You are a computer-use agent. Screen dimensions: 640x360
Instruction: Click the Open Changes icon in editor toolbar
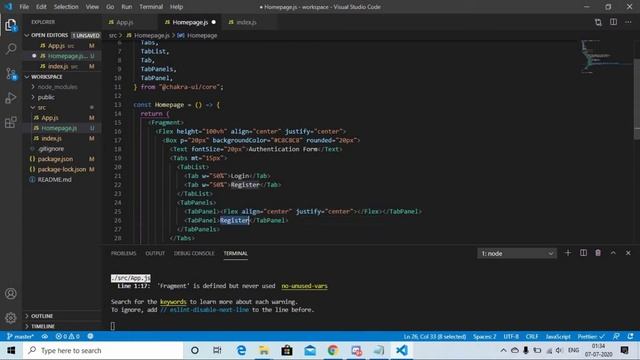click(x=598, y=22)
